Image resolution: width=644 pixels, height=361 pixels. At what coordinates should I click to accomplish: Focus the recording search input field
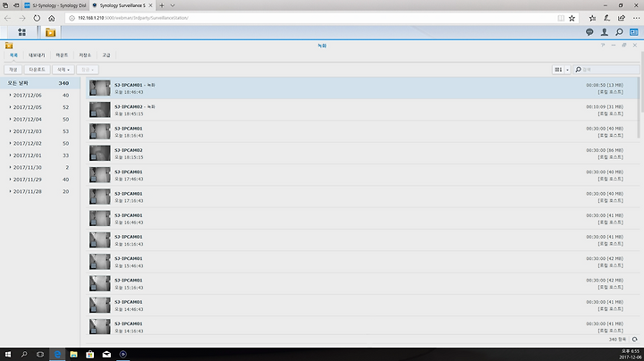pos(606,70)
